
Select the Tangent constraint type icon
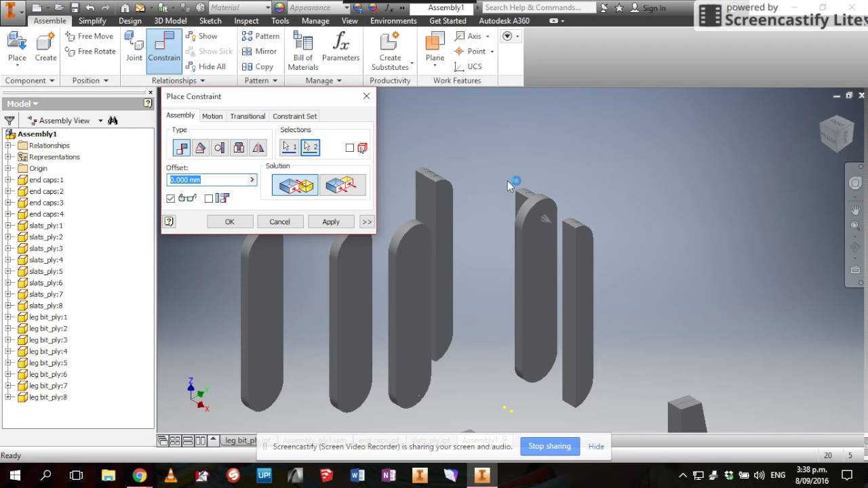point(220,147)
